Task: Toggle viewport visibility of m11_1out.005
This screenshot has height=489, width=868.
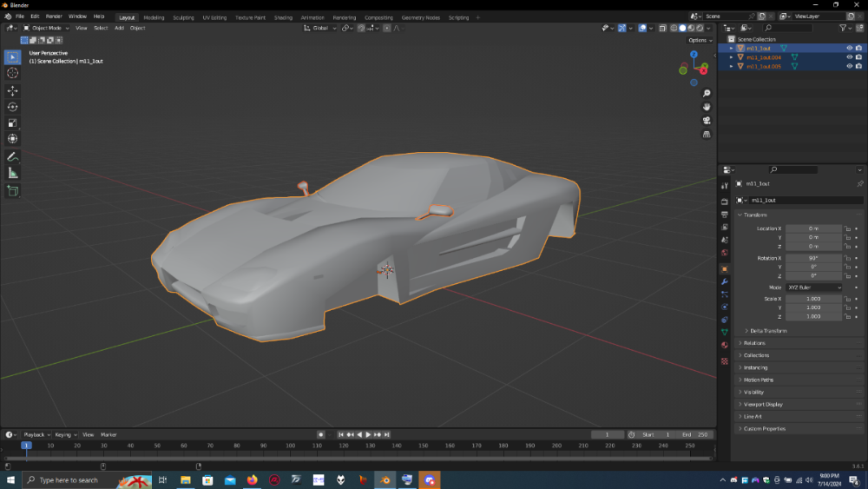Action: pyautogui.click(x=849, y=66)
